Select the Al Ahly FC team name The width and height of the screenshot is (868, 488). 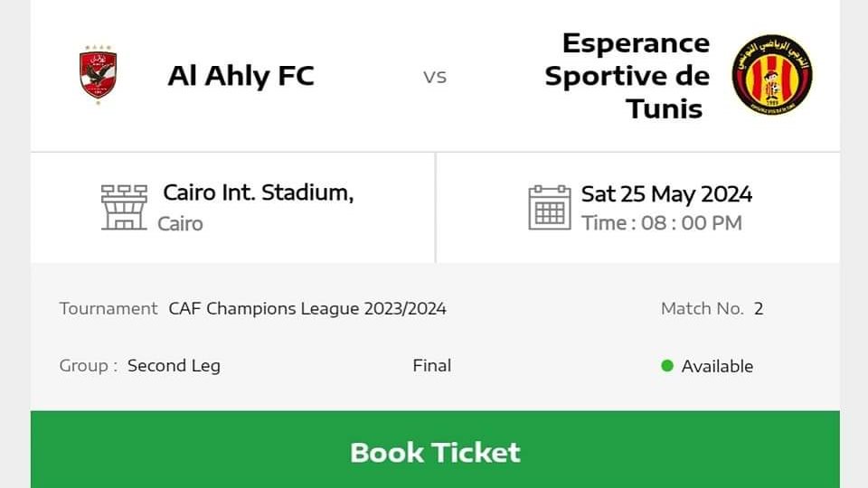(241, 76)
